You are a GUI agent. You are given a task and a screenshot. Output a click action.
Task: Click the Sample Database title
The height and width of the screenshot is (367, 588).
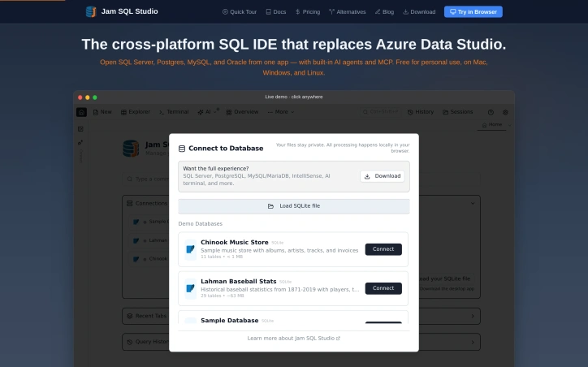[x=230, y=321]
